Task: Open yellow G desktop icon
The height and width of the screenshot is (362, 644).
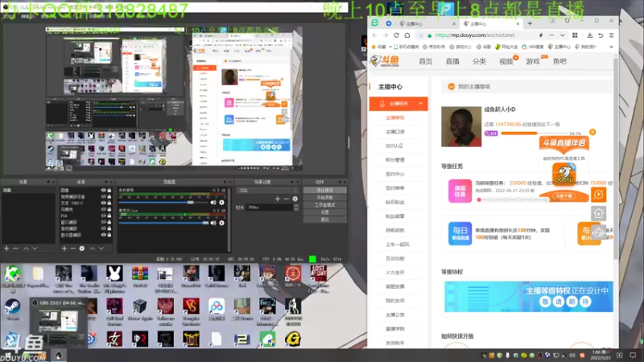Action: 293,339
